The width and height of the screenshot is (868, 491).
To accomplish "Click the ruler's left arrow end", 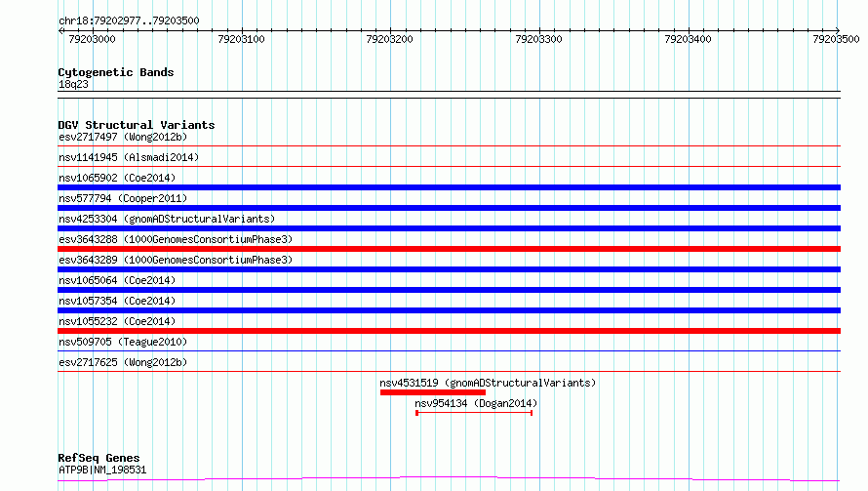I will [x=60, y=30].
